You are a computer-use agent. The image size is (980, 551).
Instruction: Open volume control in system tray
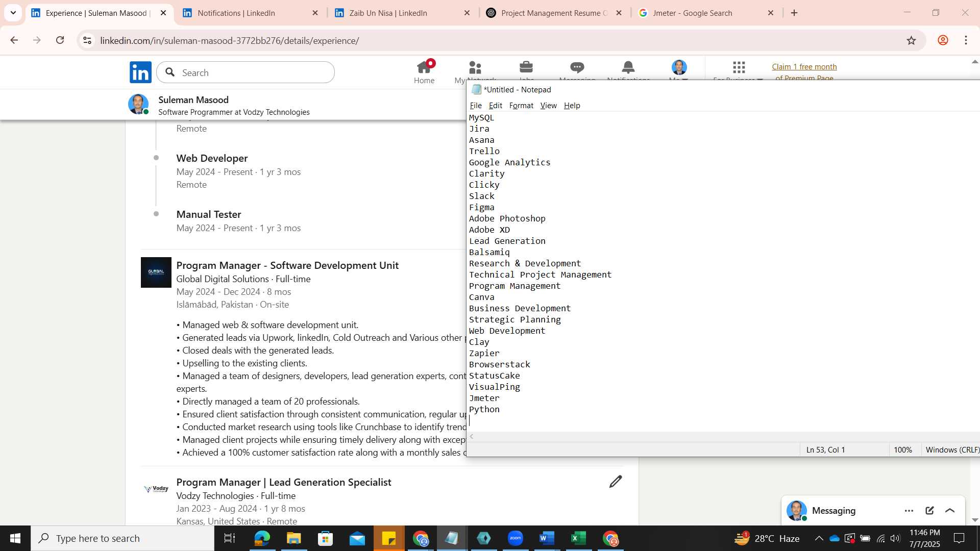tap(895, 538)
